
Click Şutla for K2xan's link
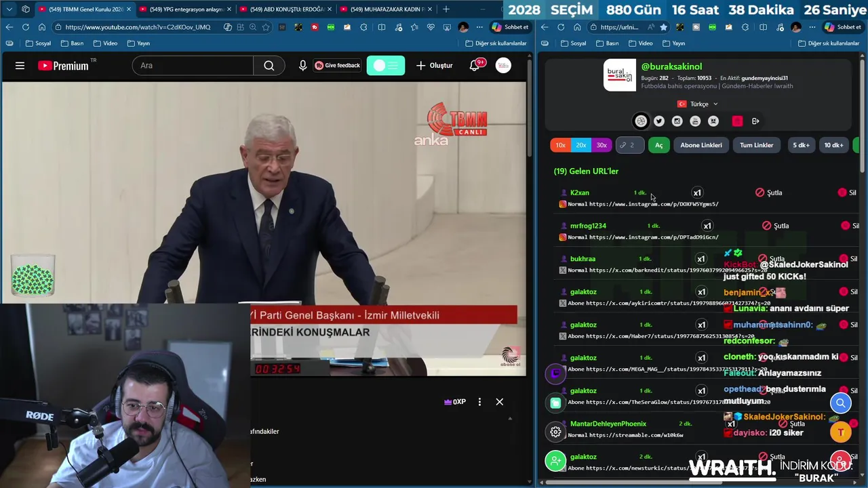(x=769, y=192)
